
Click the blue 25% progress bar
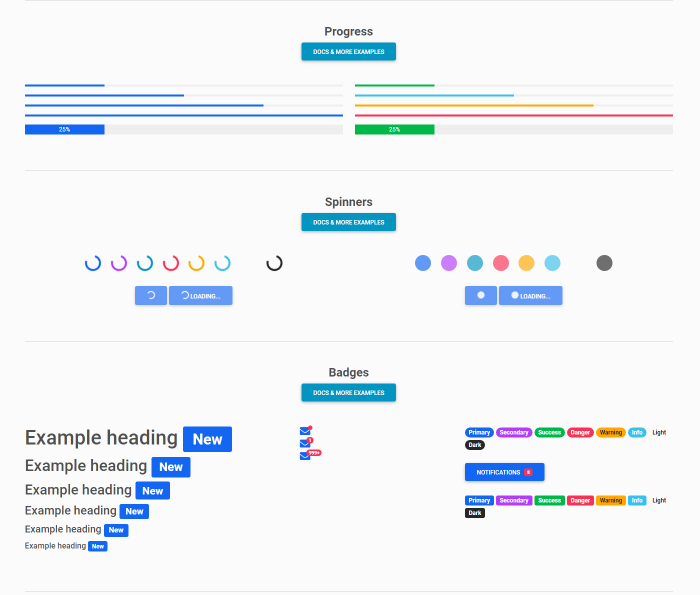click(64, 129)
